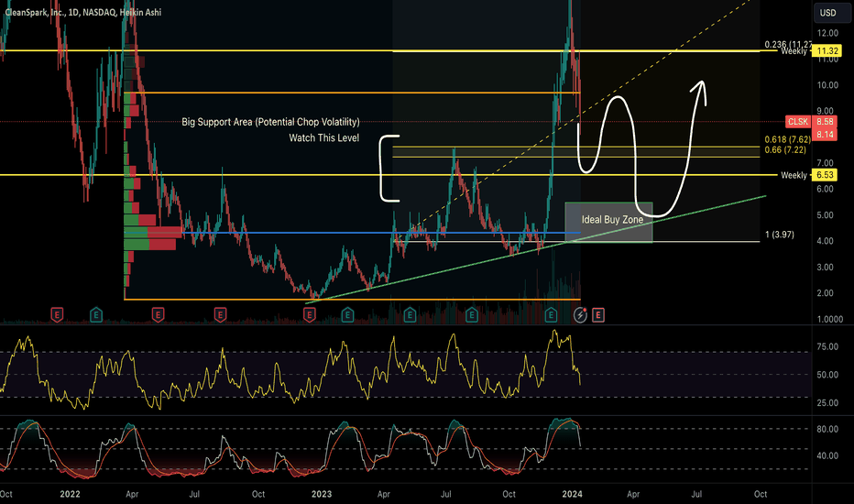Select the 8.14 red price tag
The height and width of the screenshot is (504, 854).
825,134
